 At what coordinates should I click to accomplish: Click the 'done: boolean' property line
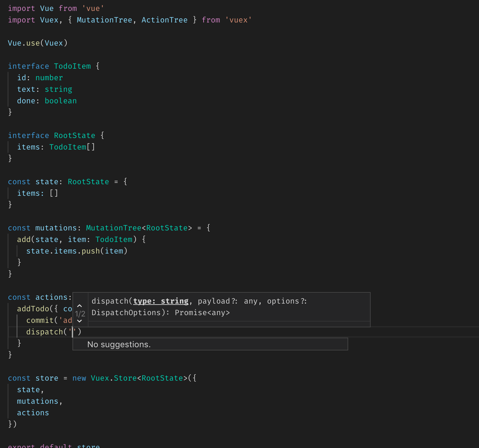click(47, 101)
